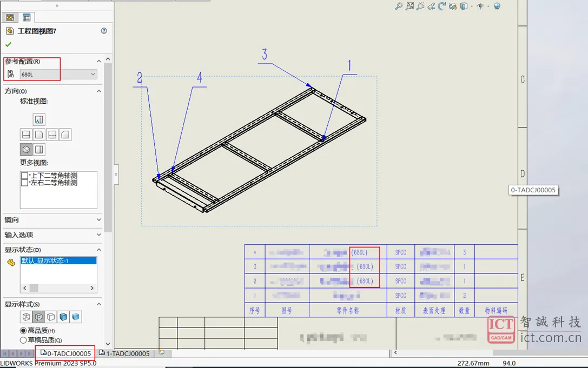Select Hidden Lines Removed style icon
Viewport: 588px width, 368px height.
pyautogui.click(x=51, y=317)
